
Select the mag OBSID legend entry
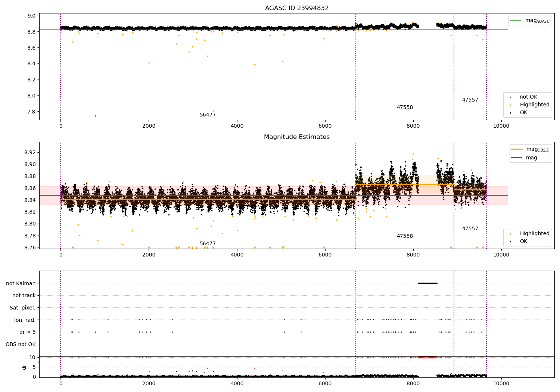[x=531, y=149]
